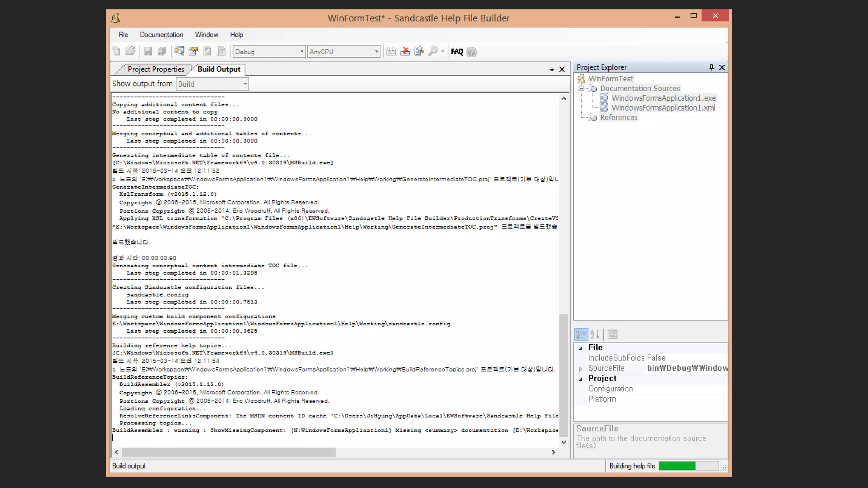Click the Project Properties window toolbar icon
The image size is (868, 488).
coord(193,52)
